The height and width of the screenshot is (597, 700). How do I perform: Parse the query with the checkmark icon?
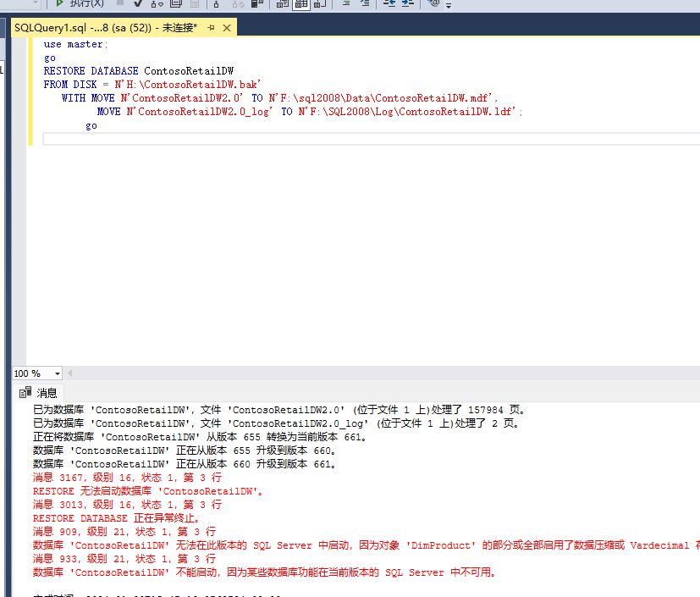(x=137, y=3)
